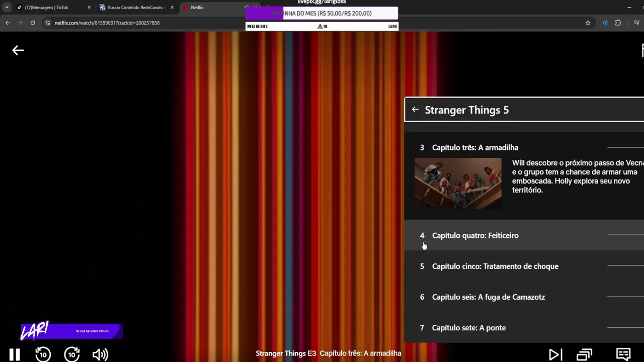Click the LARI social media banner
644x362 pixels.
71,331
